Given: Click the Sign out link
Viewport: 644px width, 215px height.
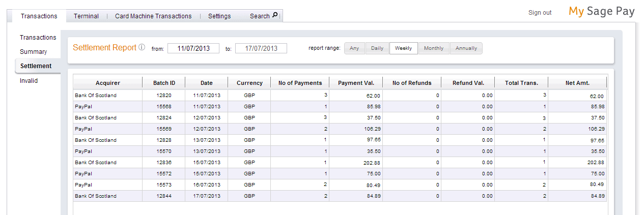Looking at the screenshot, I should (x=540, y=13).
